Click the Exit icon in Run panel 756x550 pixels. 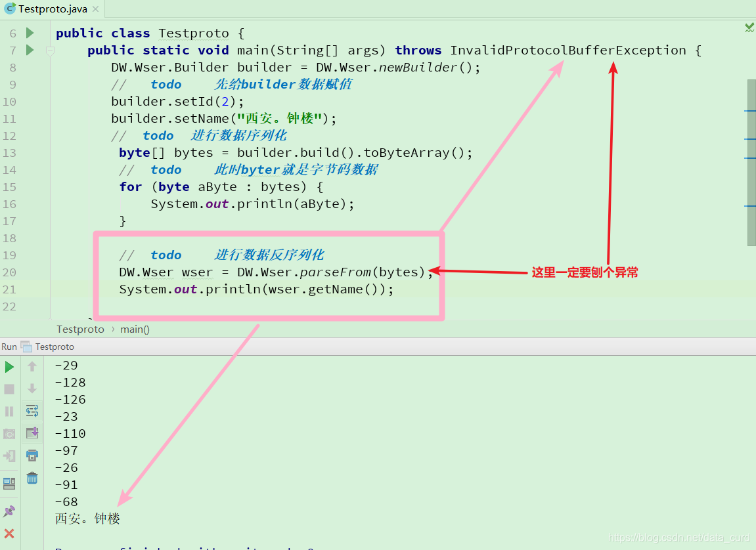click(x=9, y=456)
